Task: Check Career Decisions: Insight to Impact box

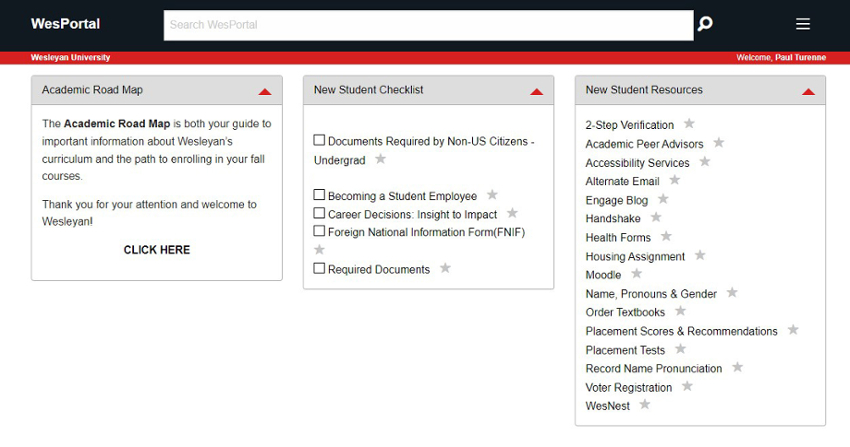Action: 319,213
